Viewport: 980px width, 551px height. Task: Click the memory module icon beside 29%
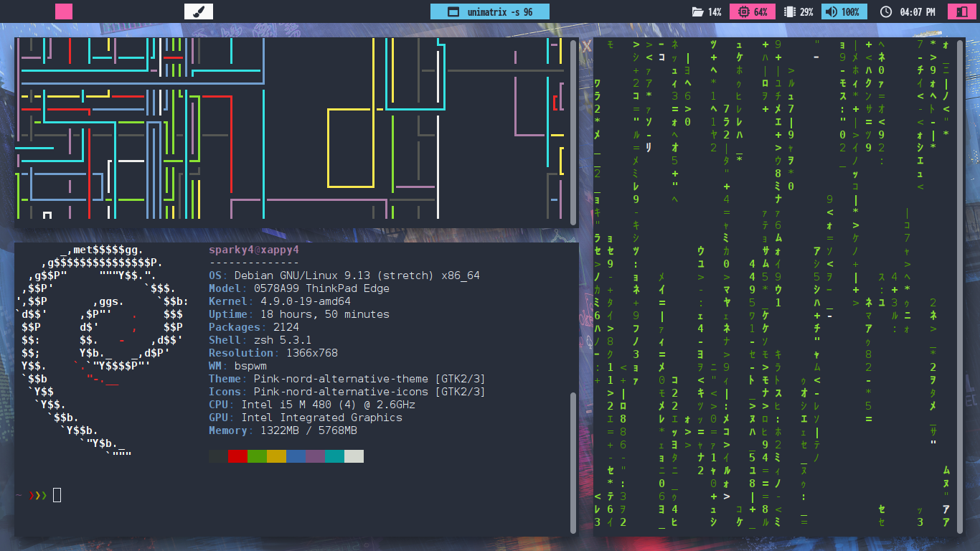click(790, 12)
